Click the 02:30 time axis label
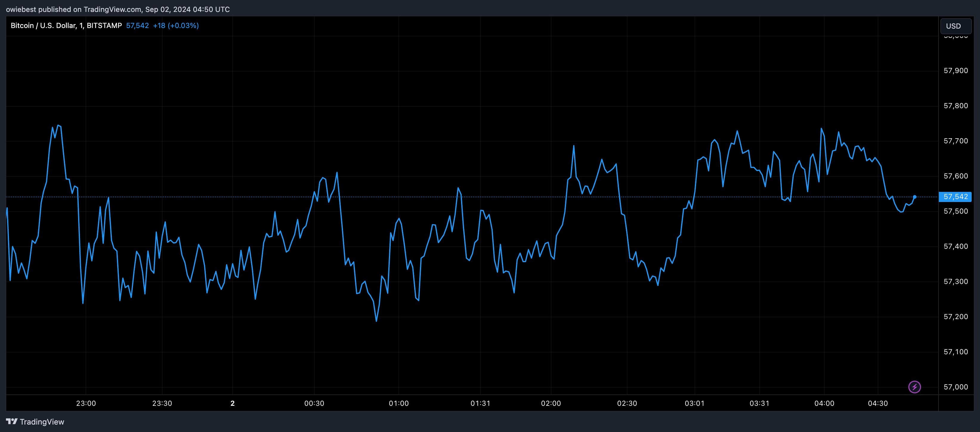This screenshot has width=980, height=432. pyautogui.click(x=627, y=403)
